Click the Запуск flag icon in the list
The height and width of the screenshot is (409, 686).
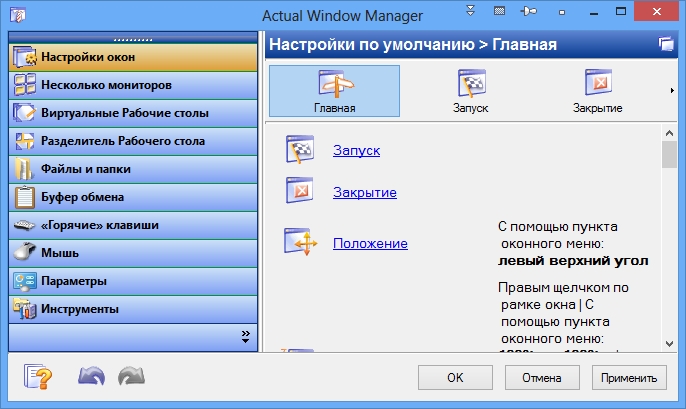click(301, 150)
